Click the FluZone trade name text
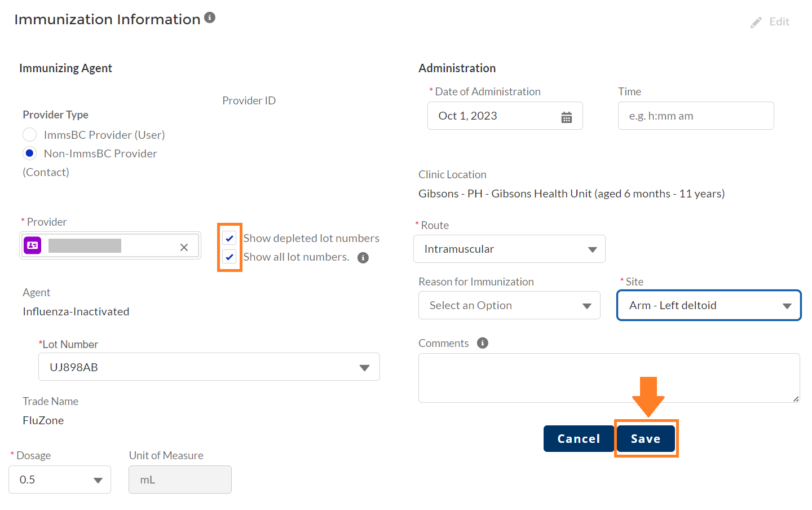 [43, 420]
